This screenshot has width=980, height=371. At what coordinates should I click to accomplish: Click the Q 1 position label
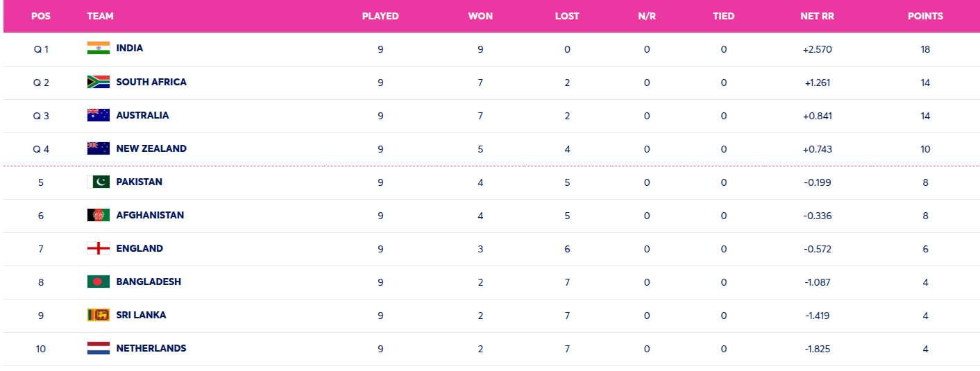coord(41,49)
